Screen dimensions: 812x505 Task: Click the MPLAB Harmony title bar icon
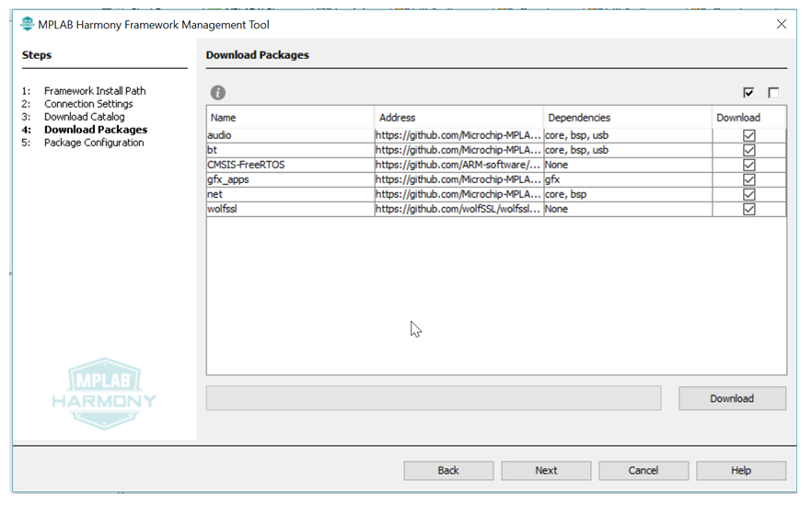(x=27, y=24)
